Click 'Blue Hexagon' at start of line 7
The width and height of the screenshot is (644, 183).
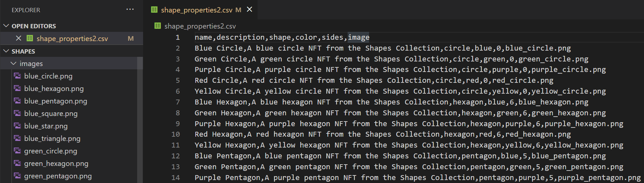(221, 102)
